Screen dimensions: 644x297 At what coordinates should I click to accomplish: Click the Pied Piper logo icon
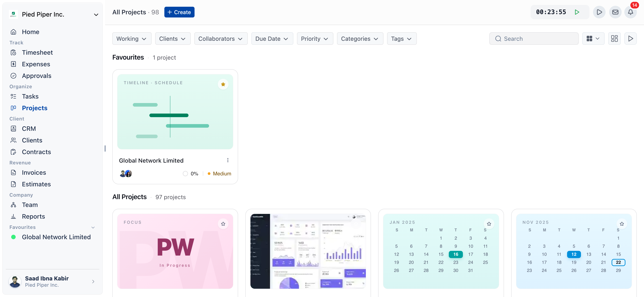click(x=13, y=14)
